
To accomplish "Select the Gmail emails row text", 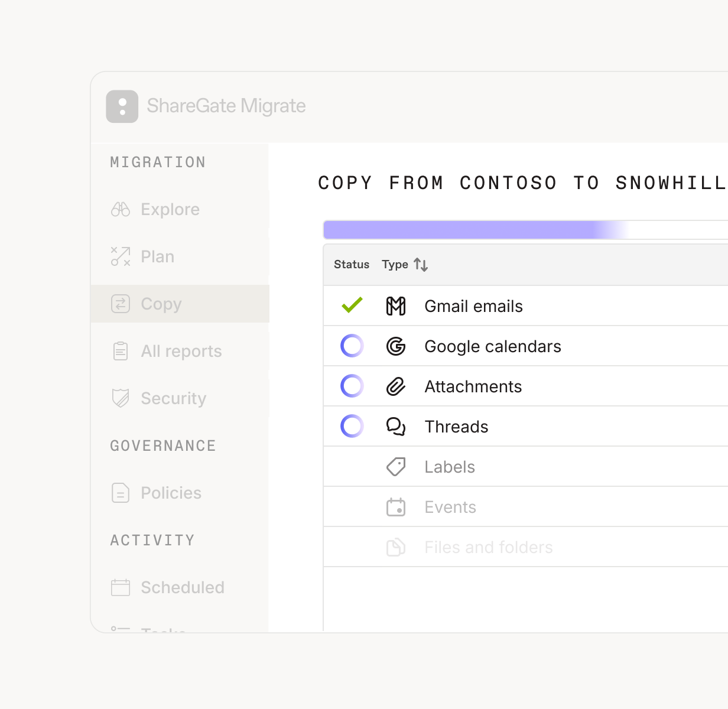I will coord(474,306).
